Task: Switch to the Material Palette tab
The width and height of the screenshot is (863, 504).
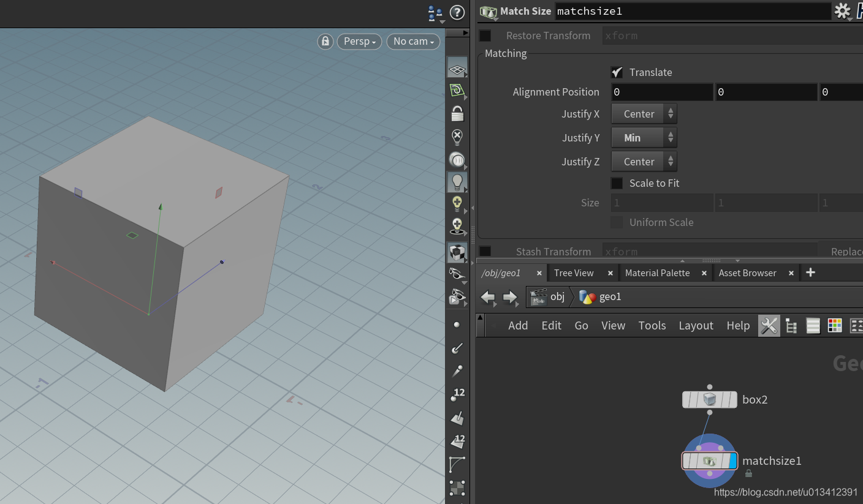Action: coord(657,273)
